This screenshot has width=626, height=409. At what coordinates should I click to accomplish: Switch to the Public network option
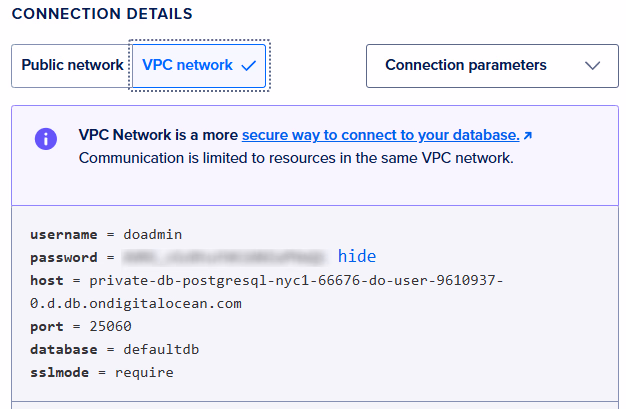pyautogui.click(x=72, y=65)
